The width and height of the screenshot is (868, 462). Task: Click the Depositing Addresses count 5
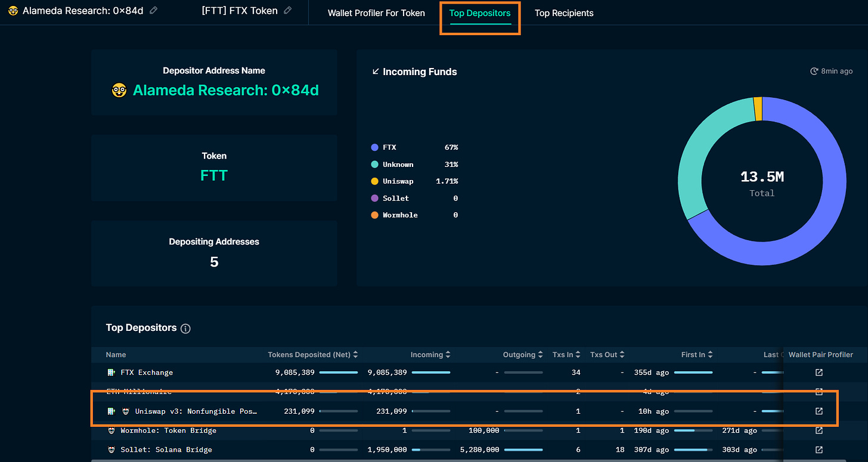[x=214, y=262]
